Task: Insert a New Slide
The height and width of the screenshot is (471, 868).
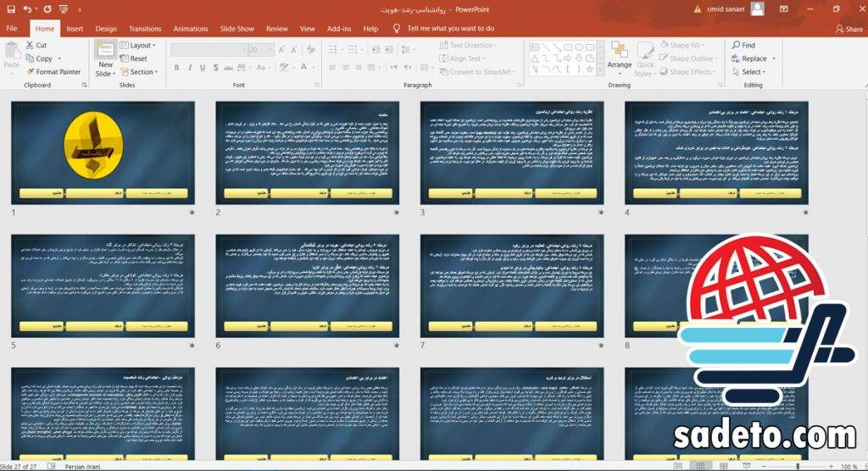Action: tap(104, 58)
